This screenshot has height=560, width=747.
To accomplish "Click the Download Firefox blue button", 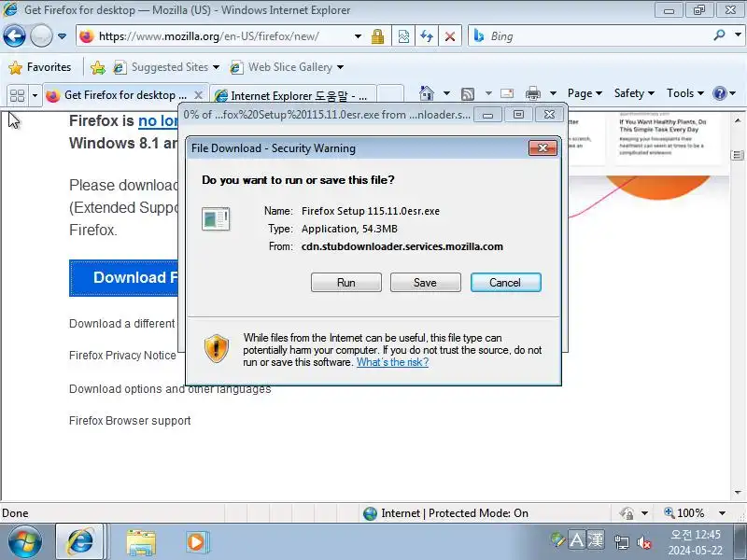I will pos(124,277).
